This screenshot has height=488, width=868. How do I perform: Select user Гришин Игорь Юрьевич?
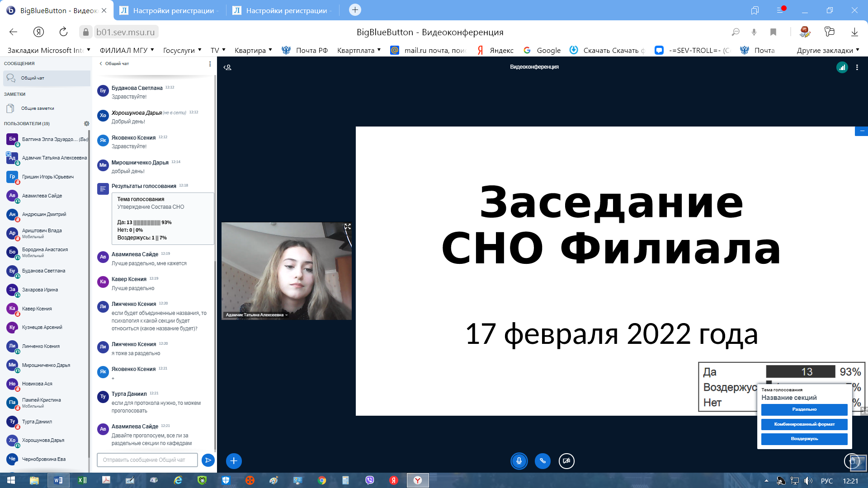[x=47, y=177]
